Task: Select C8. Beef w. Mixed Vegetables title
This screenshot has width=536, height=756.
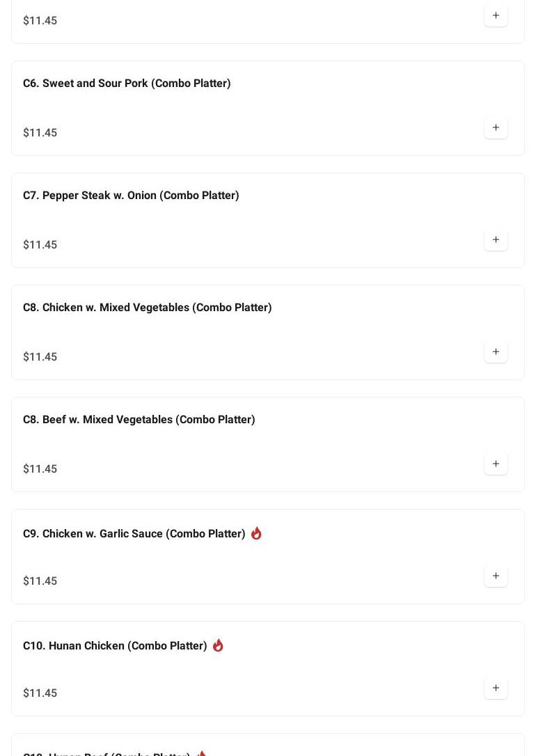Action: (x=139, y=420)
